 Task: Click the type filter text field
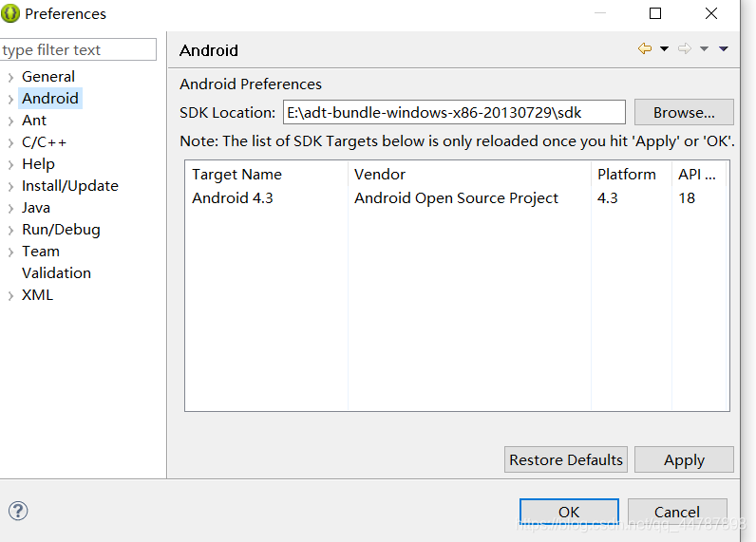click(78, 49)
